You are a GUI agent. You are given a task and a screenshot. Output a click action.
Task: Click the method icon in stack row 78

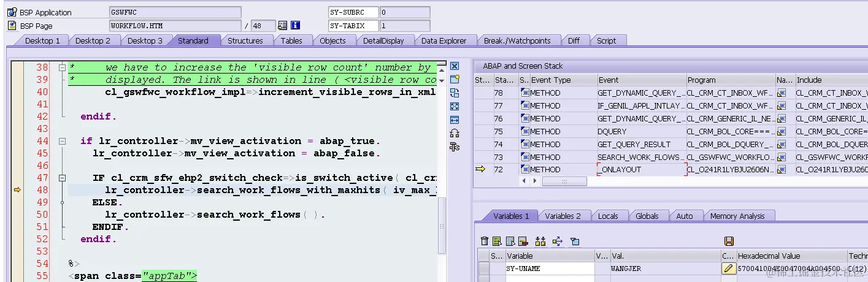(525, 93)
